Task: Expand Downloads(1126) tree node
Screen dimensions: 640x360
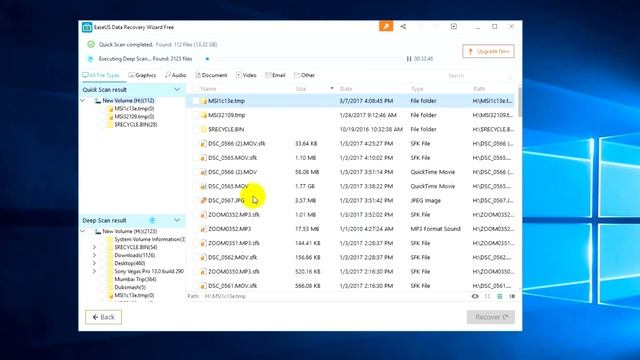Action: coord(94,255)
